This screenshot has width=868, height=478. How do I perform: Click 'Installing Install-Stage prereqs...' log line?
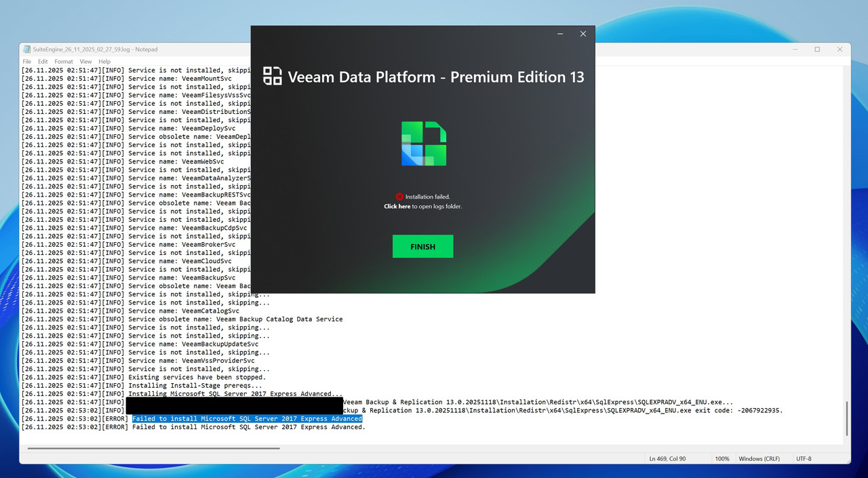(x=142, y=386)
